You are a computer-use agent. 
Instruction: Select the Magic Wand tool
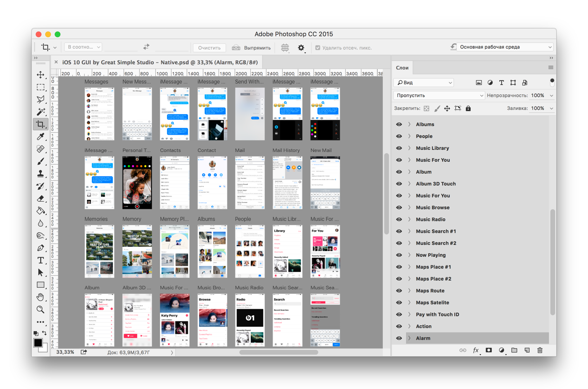click(x=40, y=112)
